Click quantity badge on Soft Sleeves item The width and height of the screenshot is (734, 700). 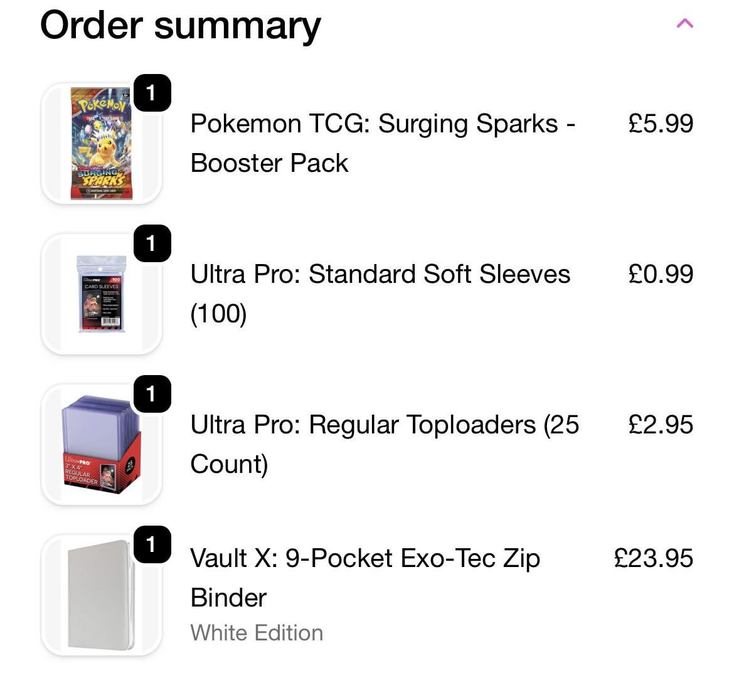coord(152,243)
